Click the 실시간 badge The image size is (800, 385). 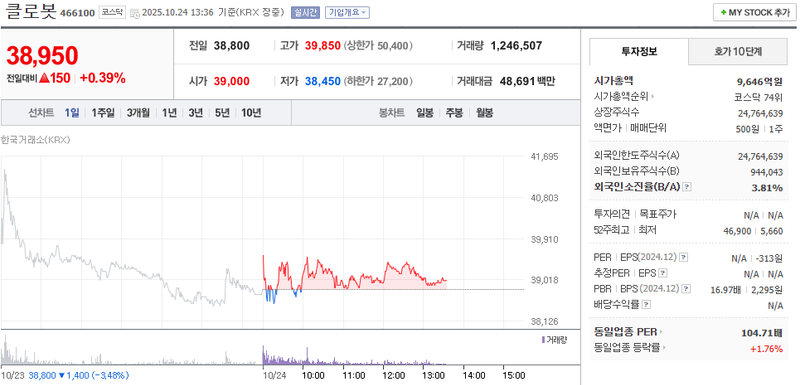pyautogui.click(x=306, y=13)
